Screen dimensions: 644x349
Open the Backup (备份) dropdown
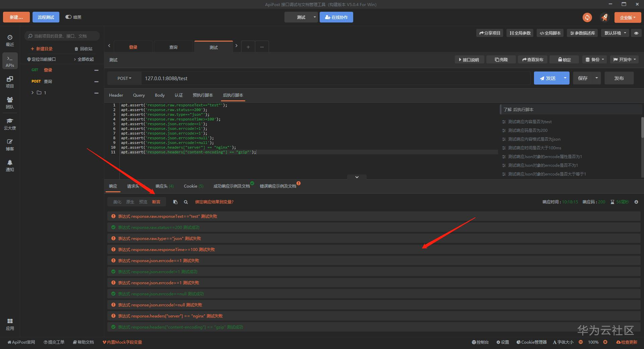[x=595, y=60]
